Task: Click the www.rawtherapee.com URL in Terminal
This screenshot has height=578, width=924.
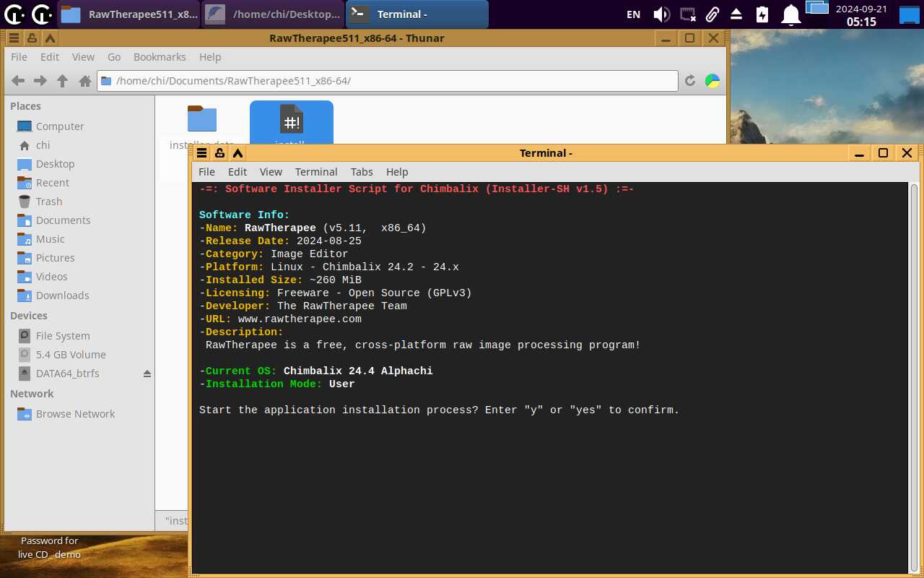Action: click(300, 319)
